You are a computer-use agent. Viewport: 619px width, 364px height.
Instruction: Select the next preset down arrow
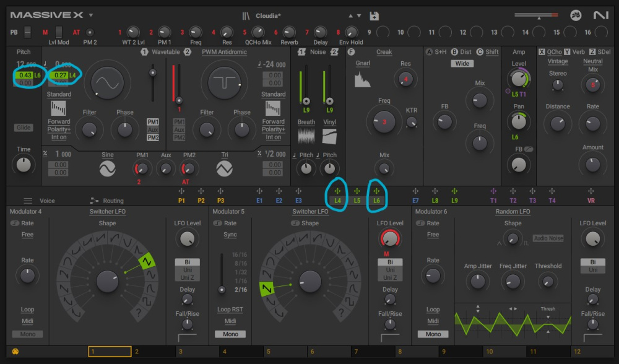(x=359, y=16)
